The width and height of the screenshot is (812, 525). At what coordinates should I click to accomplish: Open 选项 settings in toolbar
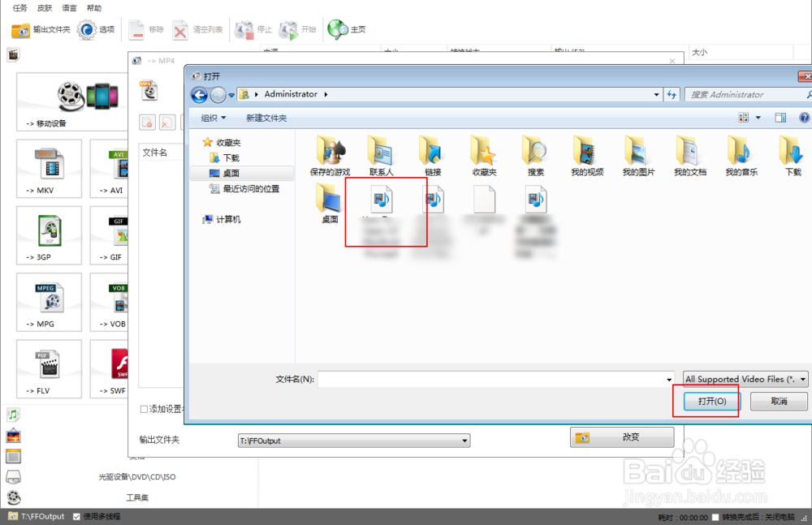point(96,29)
